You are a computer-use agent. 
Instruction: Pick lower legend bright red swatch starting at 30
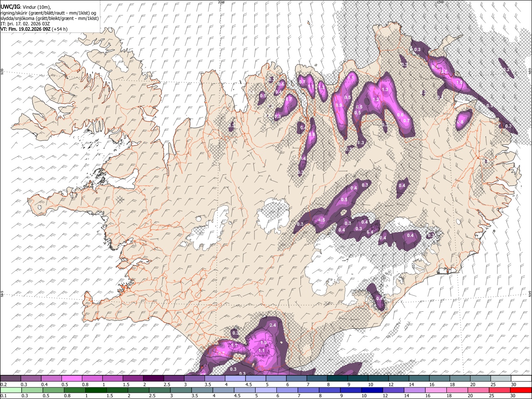521,390
